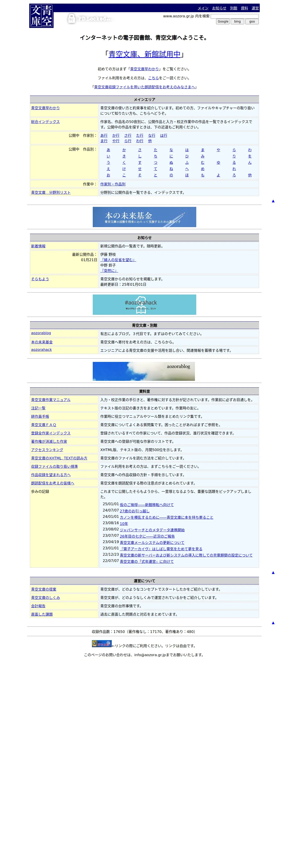Select お知らせ in the top navigation
The height and width of the screenshot is (868, 289).
click(219, 8)
